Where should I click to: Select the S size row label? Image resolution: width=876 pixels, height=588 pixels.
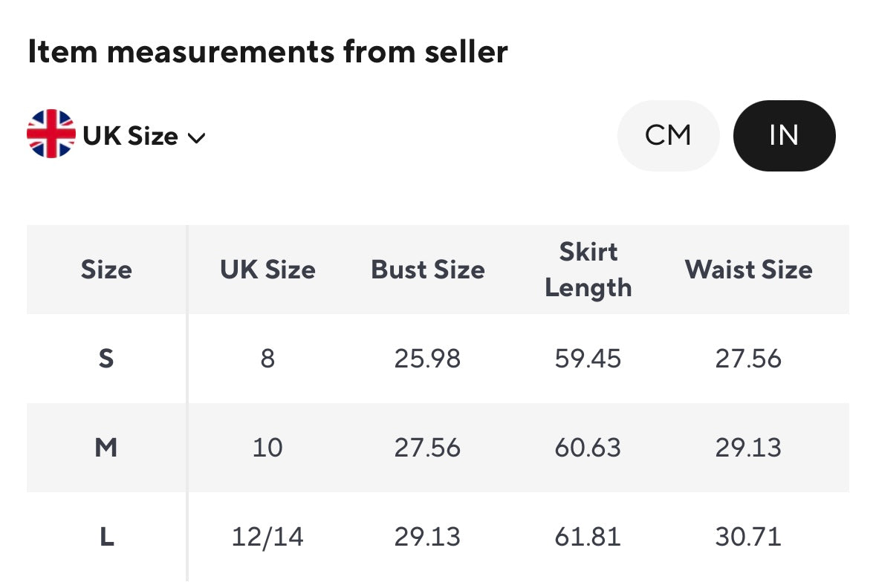(x=106, y=359)
